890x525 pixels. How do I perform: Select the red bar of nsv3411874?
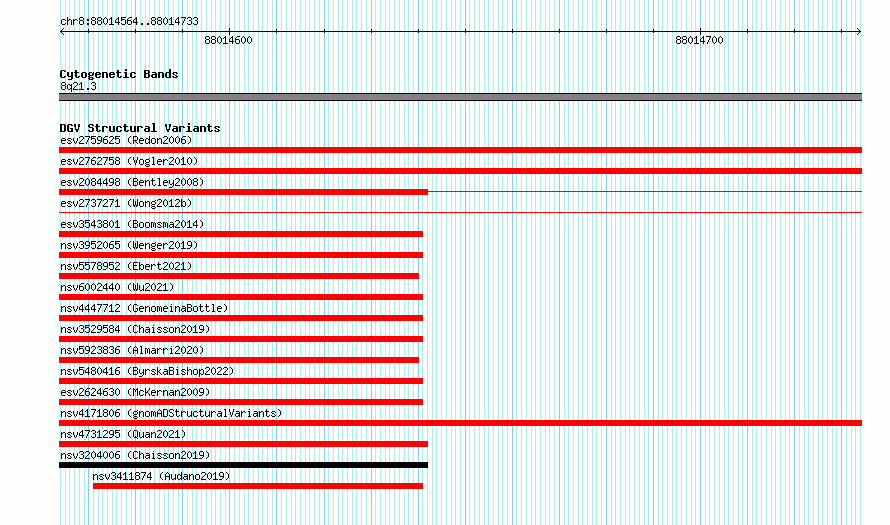(258, 486)
